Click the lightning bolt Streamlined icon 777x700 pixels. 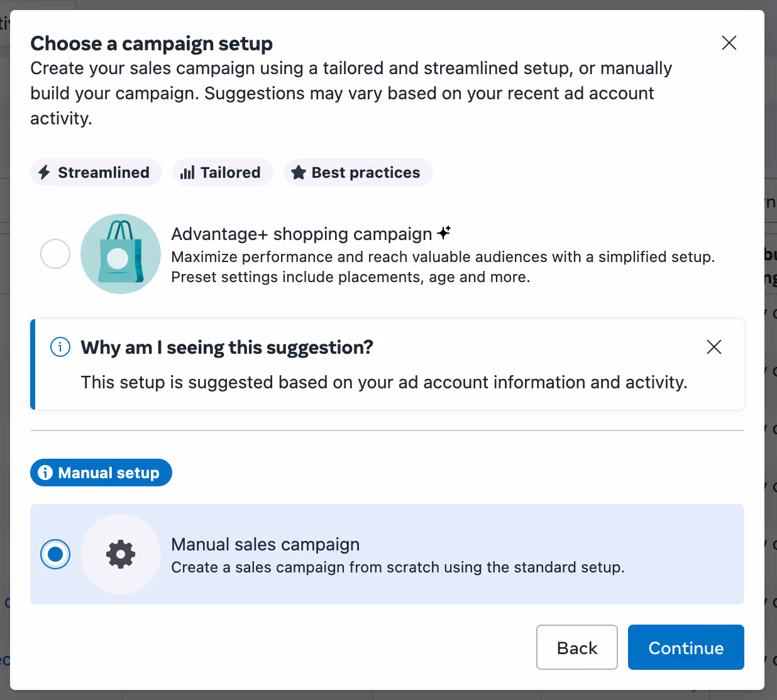[x=44, y=172]
